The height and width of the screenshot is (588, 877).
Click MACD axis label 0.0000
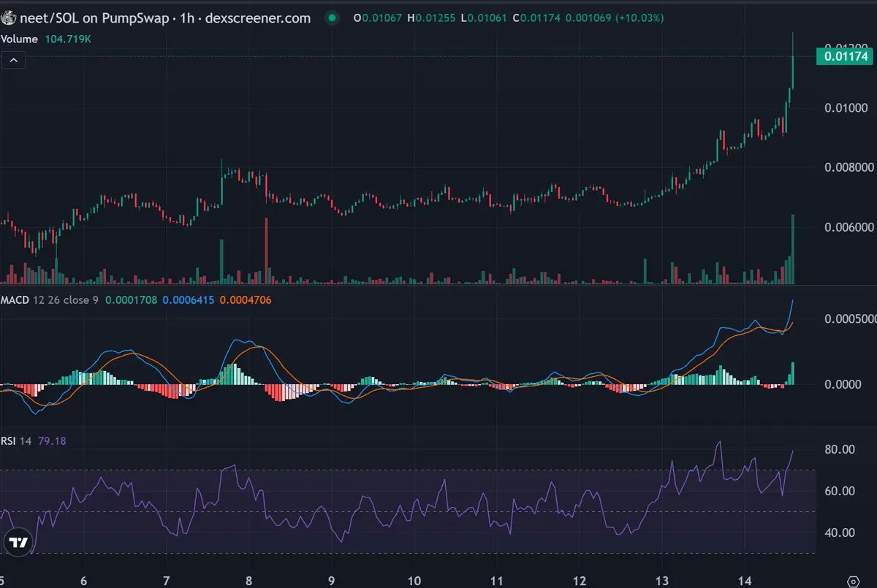click(x=845, y=384)
